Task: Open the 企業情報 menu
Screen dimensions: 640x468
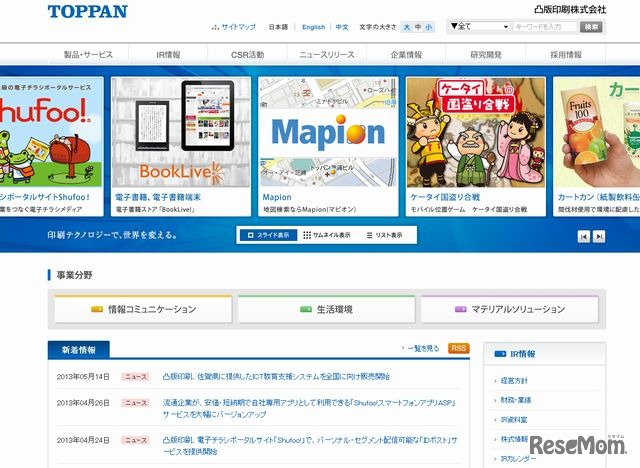Action: 406,55
